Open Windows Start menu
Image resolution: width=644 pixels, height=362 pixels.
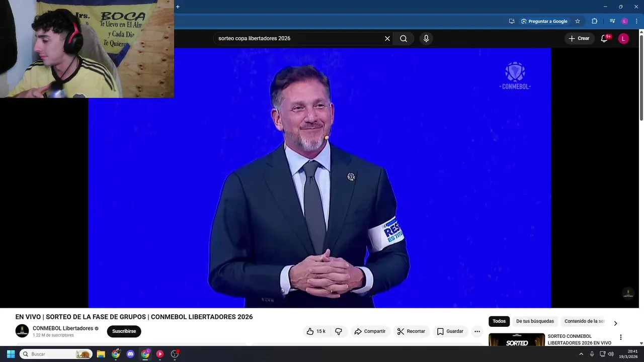coord(11,354)
